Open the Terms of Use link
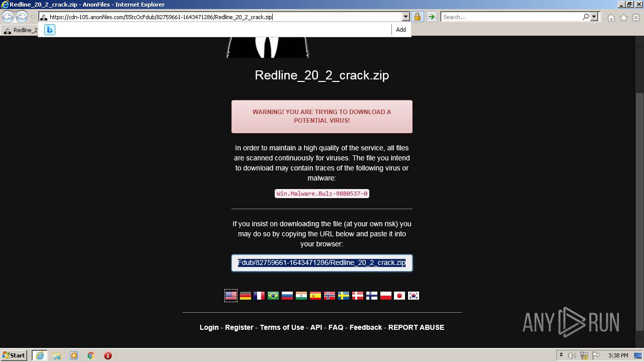 click(282, 327)
